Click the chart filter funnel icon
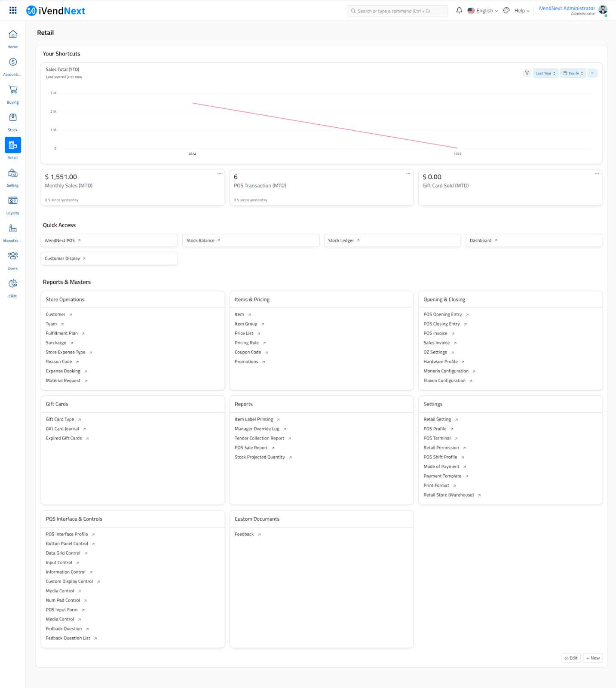This screenshot has width=616, height=688. 527,73
